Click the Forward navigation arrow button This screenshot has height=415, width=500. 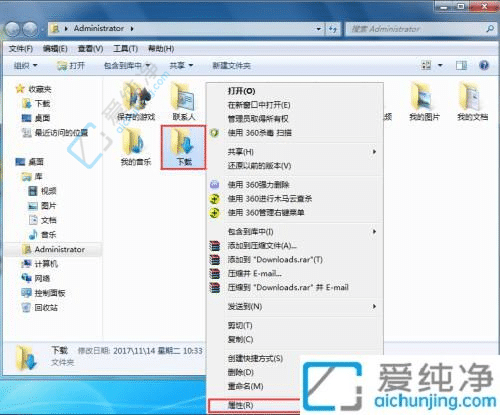pos(31,29)
